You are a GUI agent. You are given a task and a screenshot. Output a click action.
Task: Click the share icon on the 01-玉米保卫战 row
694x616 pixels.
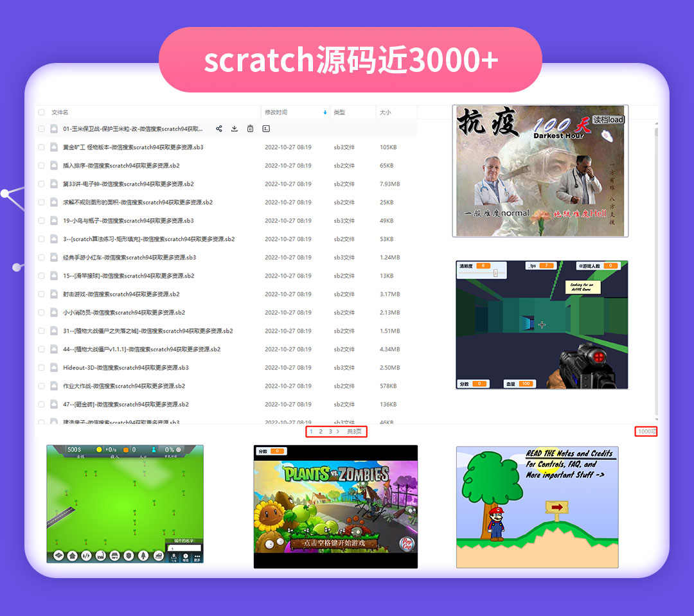[x=219, y=128]
